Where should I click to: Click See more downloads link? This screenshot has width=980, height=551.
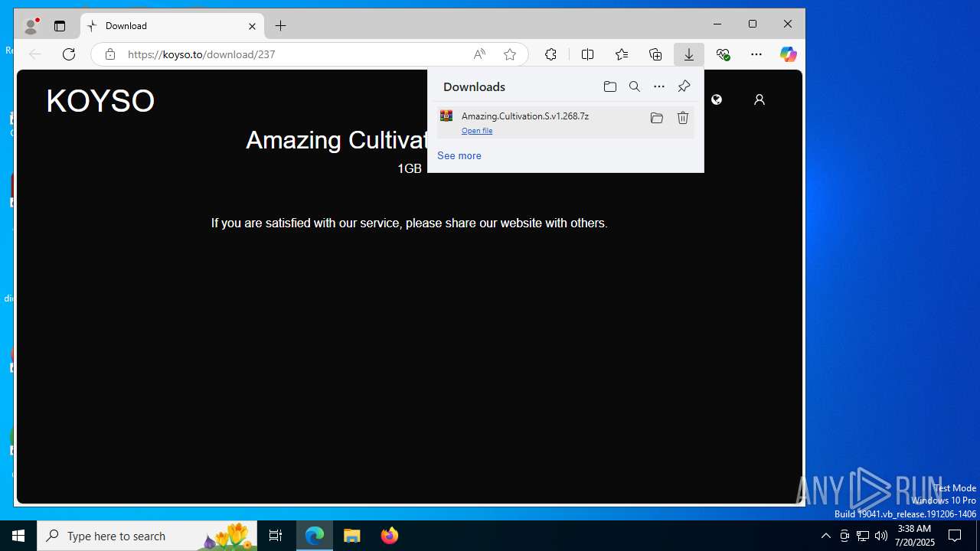click(x=459, y=155)
